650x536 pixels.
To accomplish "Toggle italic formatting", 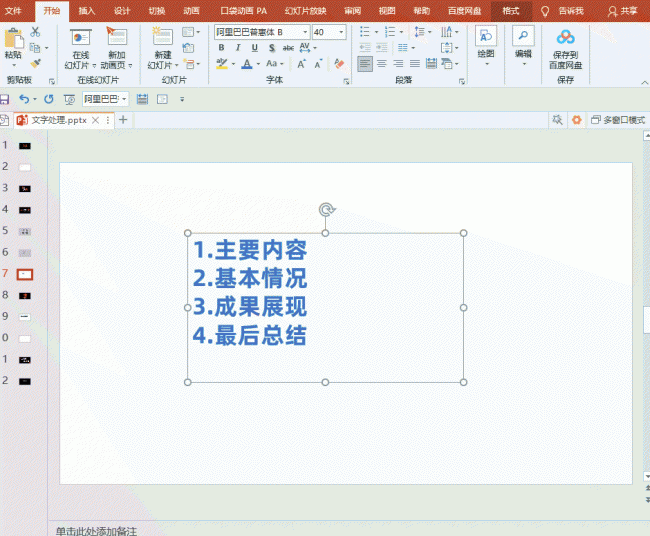I will [238, 48].
